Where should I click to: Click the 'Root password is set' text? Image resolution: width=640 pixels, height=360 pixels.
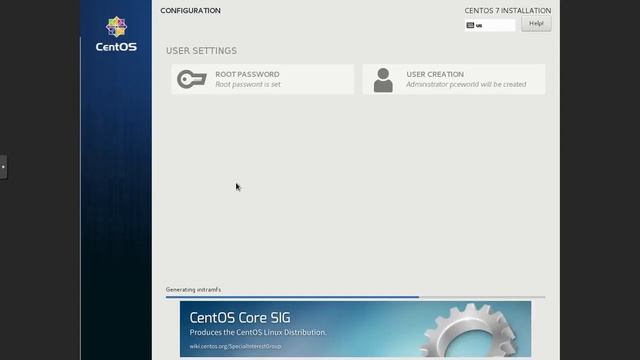coord(248,84)
